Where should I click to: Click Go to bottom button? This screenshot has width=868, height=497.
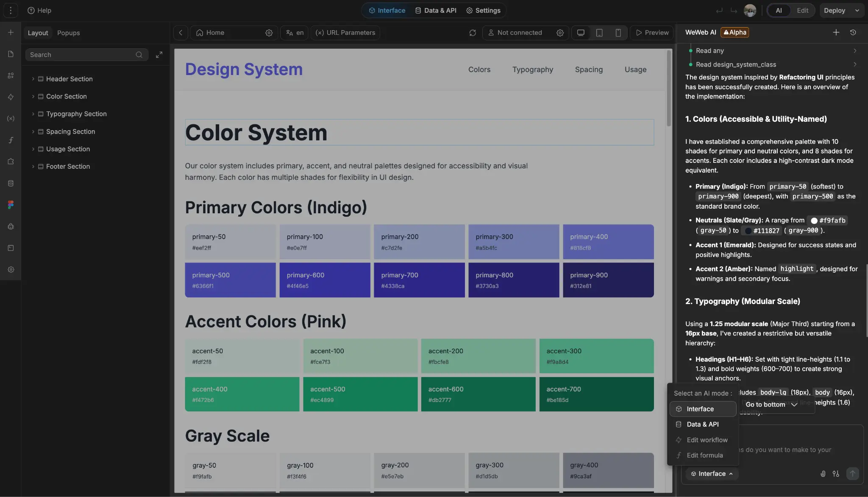point(771,405)
